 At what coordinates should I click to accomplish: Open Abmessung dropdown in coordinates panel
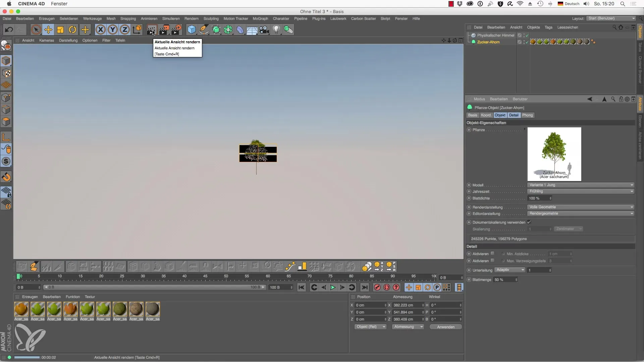pyautogui.click(x=408, y=327)
